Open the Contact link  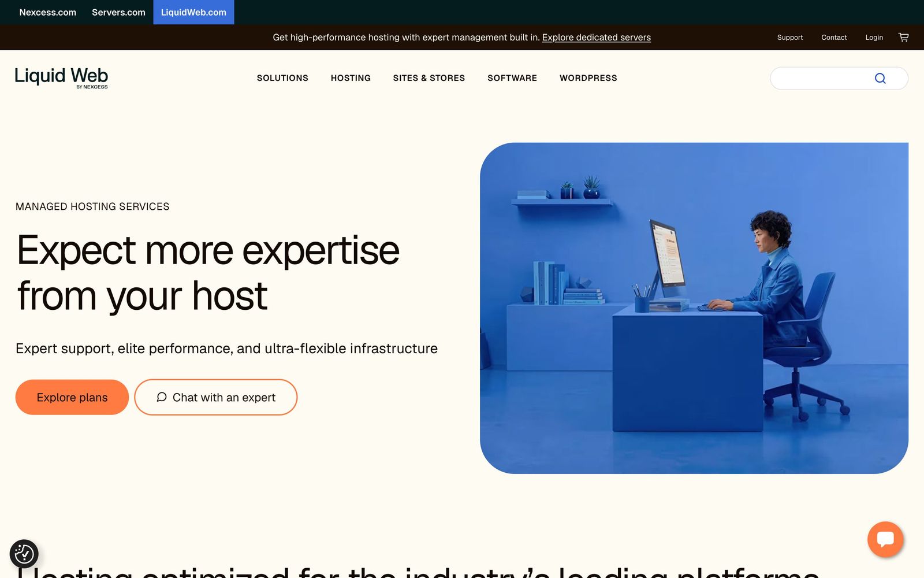click(834, 38)
